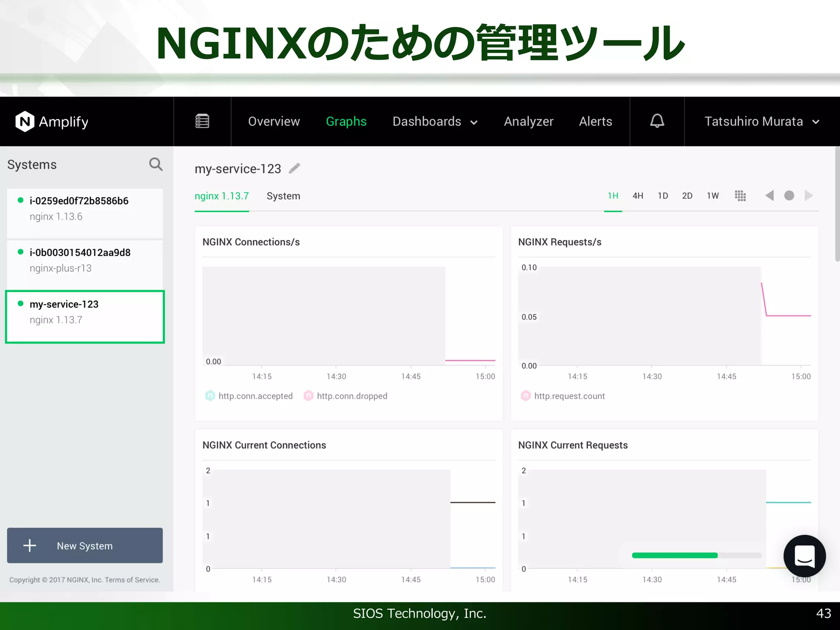Click the page vertical scrollbar

tap(837, 204)
